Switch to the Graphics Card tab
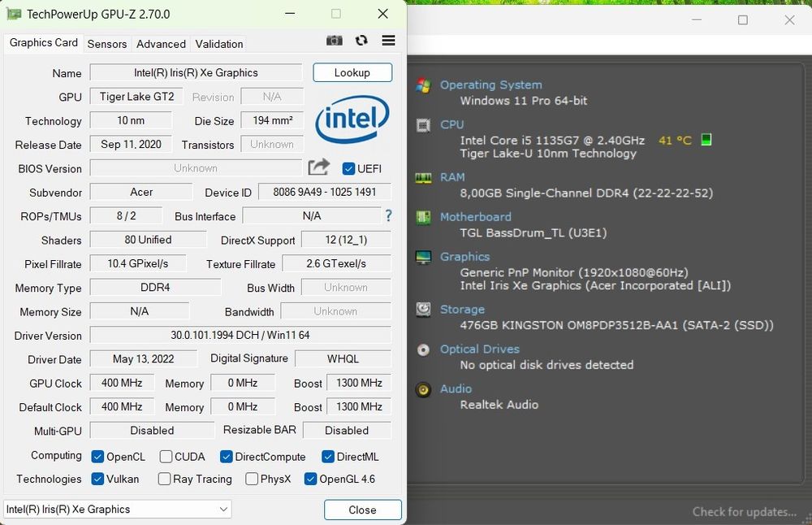Viewport: 812px width, 525px height. pyautogui.click(x=44, y=42)
